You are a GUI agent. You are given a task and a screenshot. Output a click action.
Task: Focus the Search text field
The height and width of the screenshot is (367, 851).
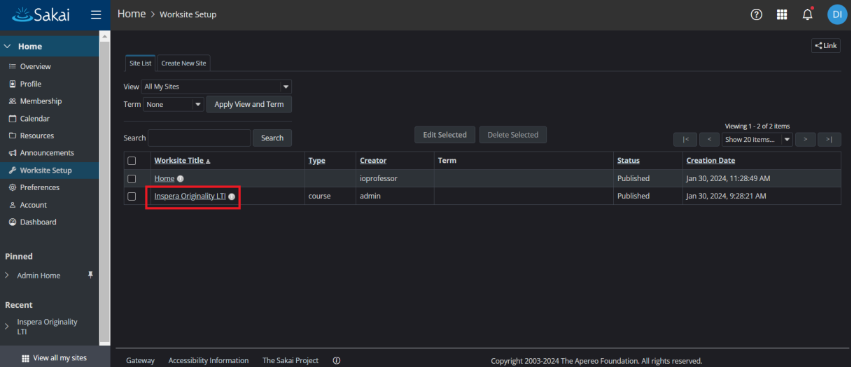(199, 138)
